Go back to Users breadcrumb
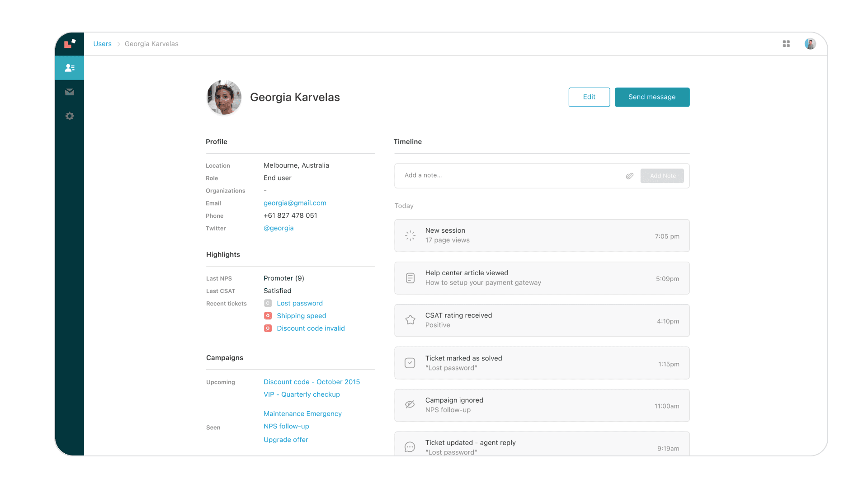This screenshot has width=868, height=488. pyautogui.click(x=102, y=44)
